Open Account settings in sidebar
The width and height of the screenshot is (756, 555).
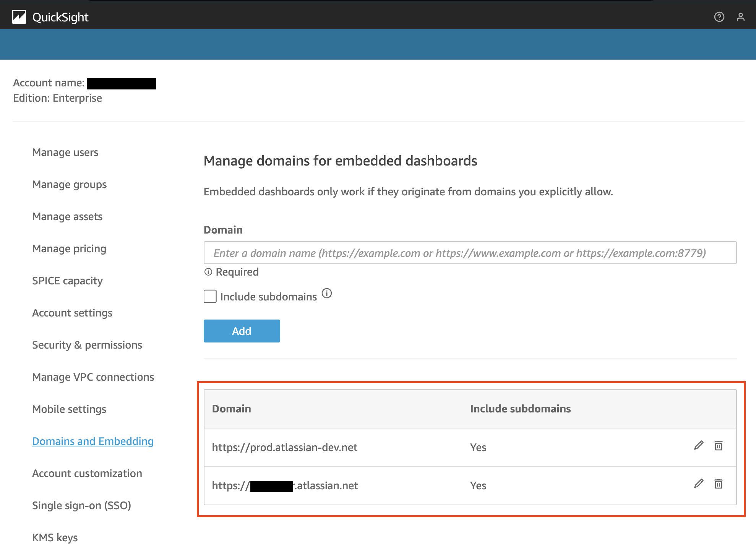[72, 313]
